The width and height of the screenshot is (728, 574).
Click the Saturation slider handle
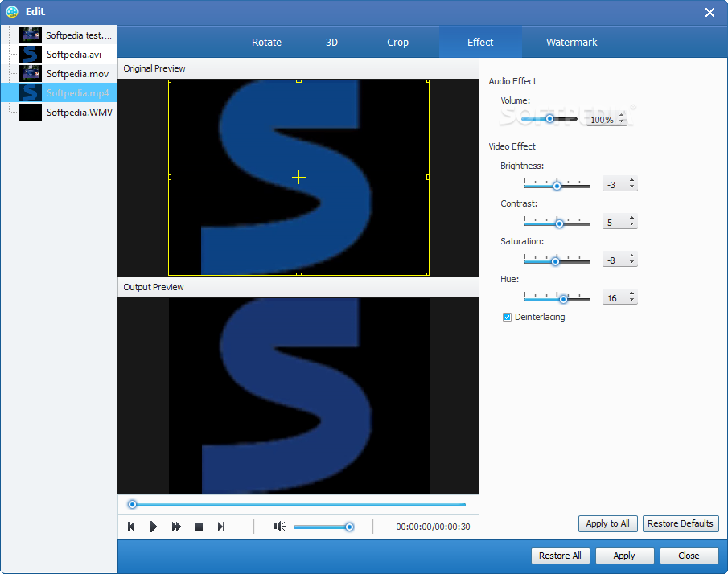pyautogui.click(x=555, y=262)
